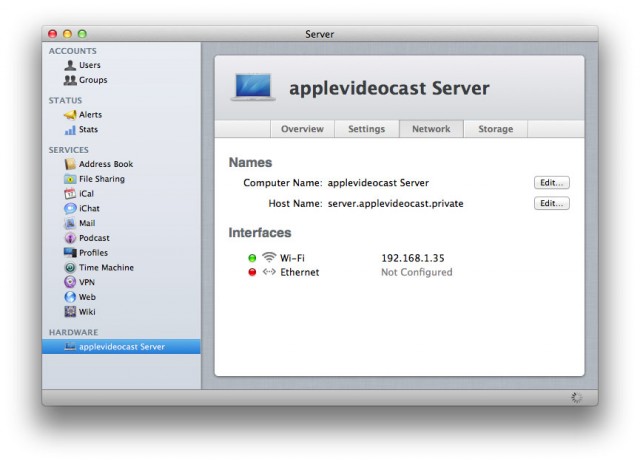Viewport: 640px width, 464px height.
Task: Select the Network tab
Action: click(x=431, y=129)
